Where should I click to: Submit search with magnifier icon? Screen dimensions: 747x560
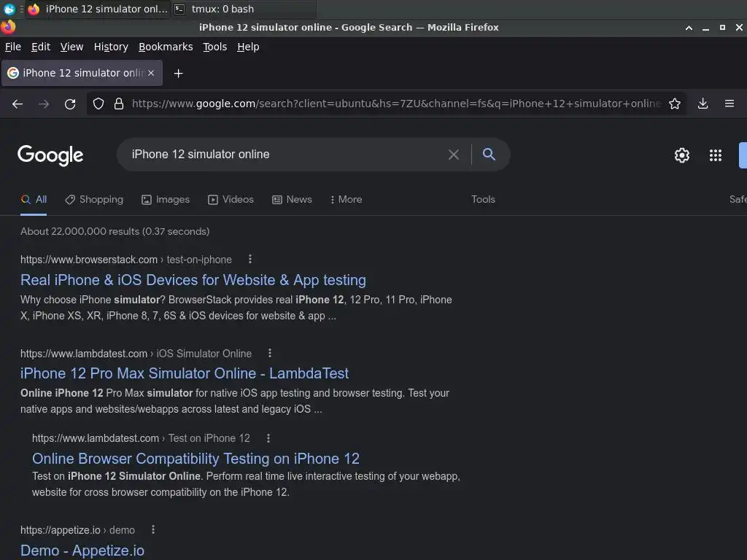(489, 155)
